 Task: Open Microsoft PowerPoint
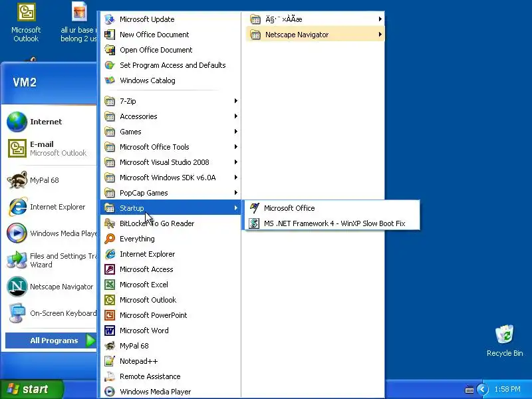click(171, 315)
